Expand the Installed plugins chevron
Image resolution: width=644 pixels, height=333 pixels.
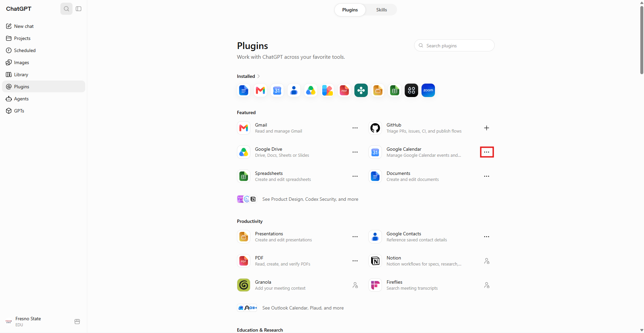coord(258,76)
